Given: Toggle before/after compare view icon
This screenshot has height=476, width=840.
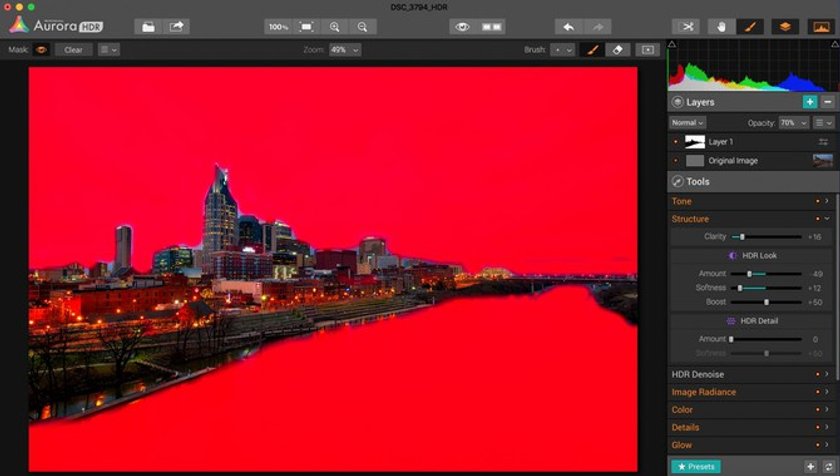Looking at the screenshot, I should click(x=491, y=27).
